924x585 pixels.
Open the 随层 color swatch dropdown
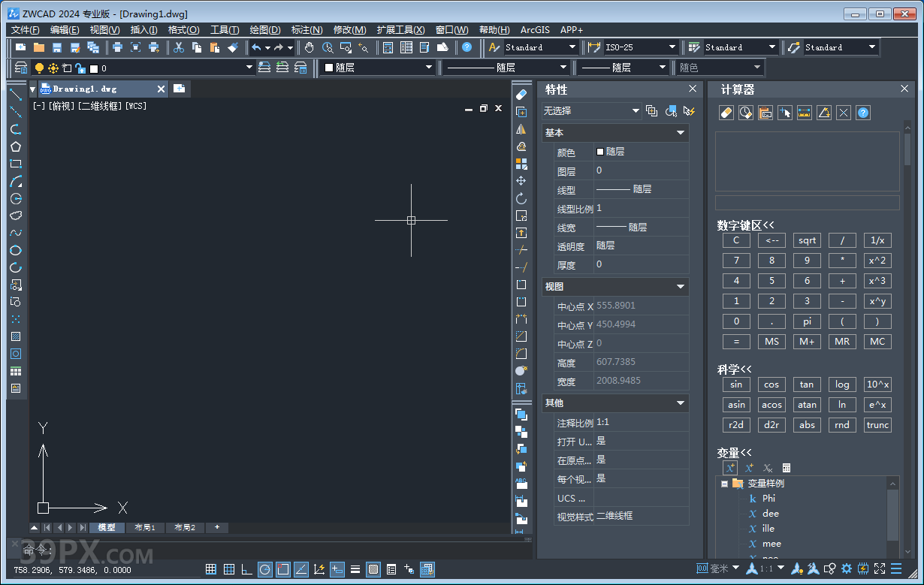pyautogui.click(x=429, y=68)
